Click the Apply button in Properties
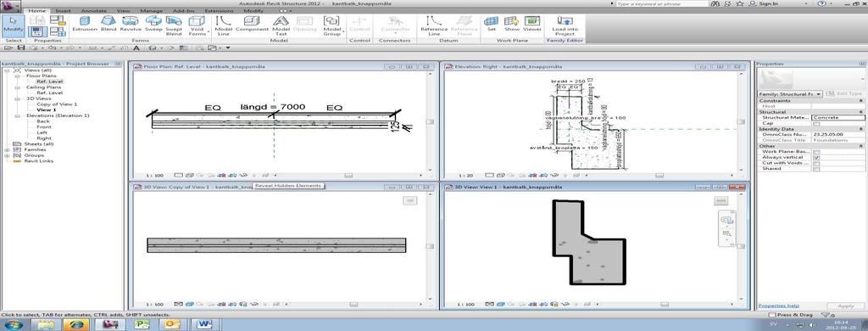 (845, 306)
